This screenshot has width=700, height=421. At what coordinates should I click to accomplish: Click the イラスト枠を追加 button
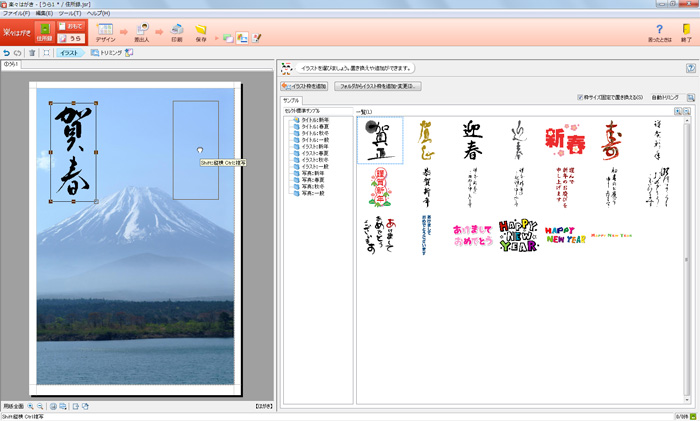tap(304, 86)
